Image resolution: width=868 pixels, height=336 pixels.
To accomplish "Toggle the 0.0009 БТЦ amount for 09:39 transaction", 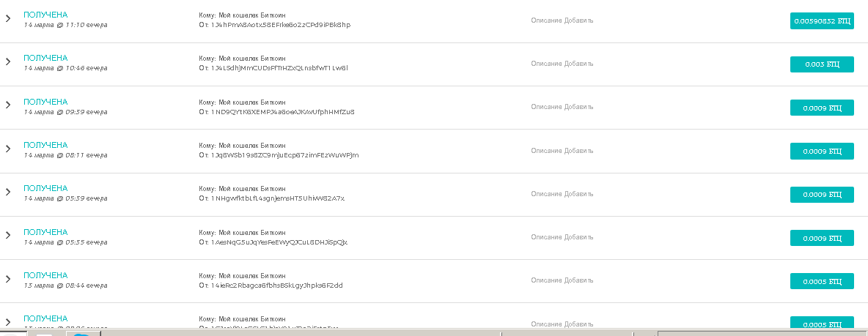I will click(822, 108).
